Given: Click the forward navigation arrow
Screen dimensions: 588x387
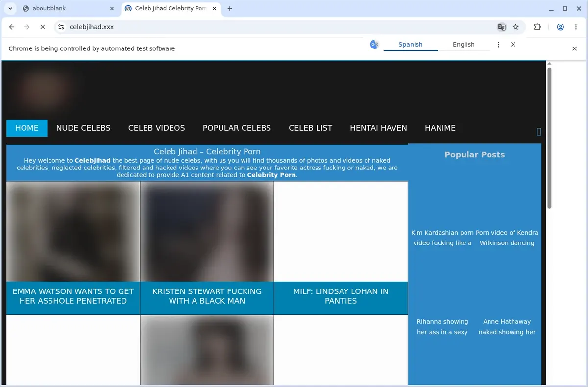Looking at the screenshot, I should pyautogui.click(x=27, y=27).
